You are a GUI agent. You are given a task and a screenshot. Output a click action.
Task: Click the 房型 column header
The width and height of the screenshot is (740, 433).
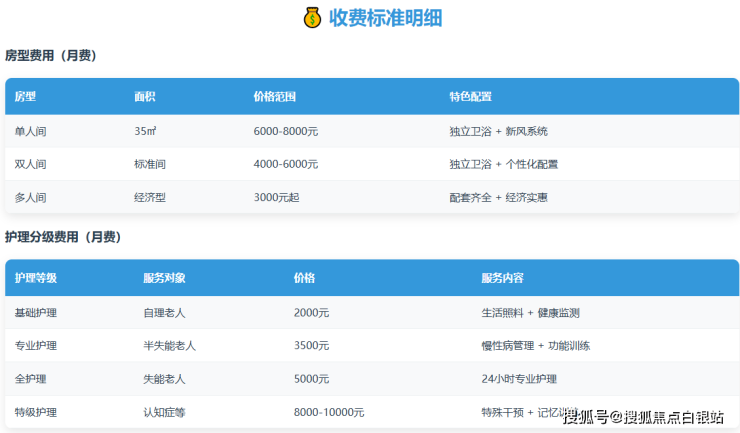point(25,97)
